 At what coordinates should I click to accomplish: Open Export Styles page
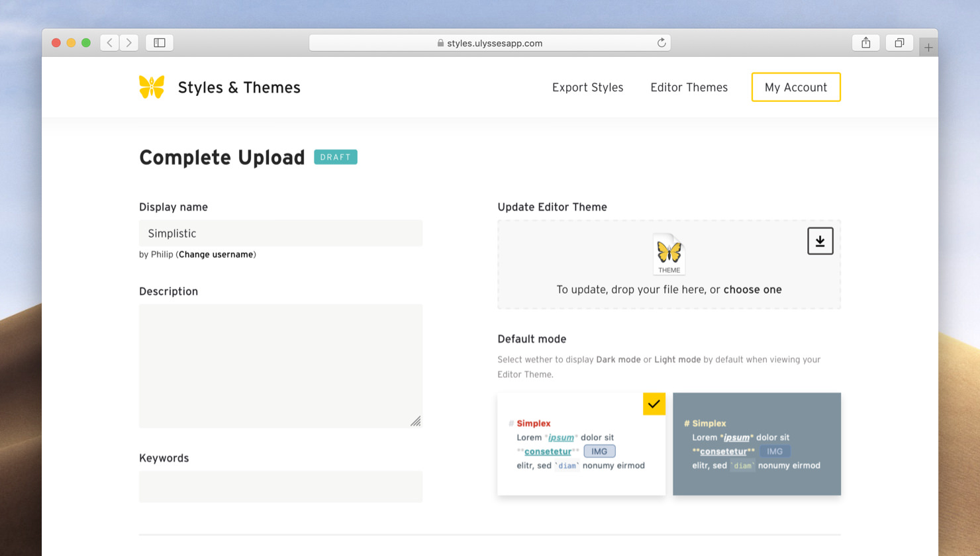pos(587,87)
